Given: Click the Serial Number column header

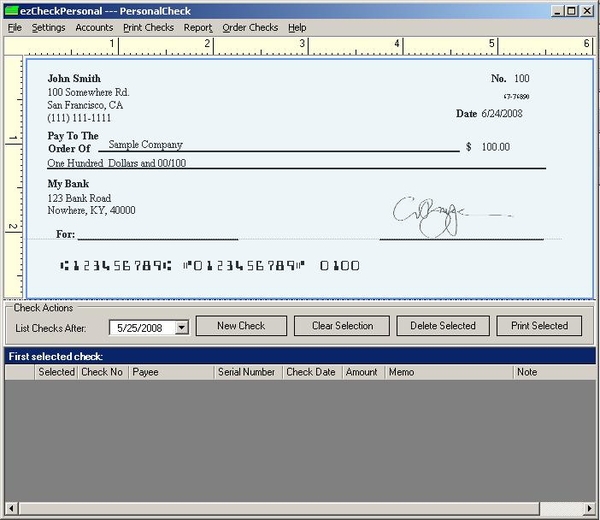Looking at the screenshot, I should 246,372.
